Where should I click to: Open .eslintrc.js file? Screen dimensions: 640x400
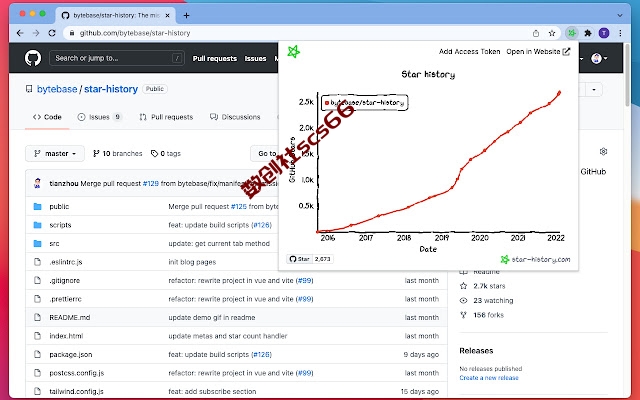(x=66, y=262)
